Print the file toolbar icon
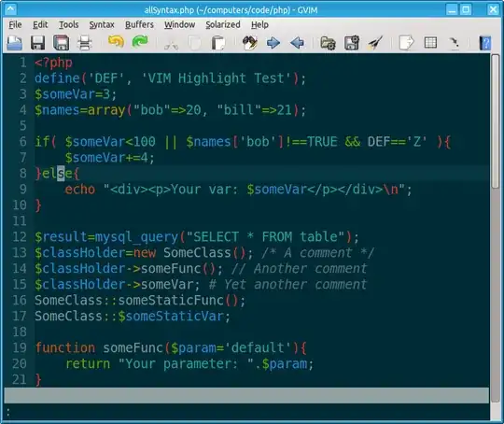 click(x=85, y=43)
